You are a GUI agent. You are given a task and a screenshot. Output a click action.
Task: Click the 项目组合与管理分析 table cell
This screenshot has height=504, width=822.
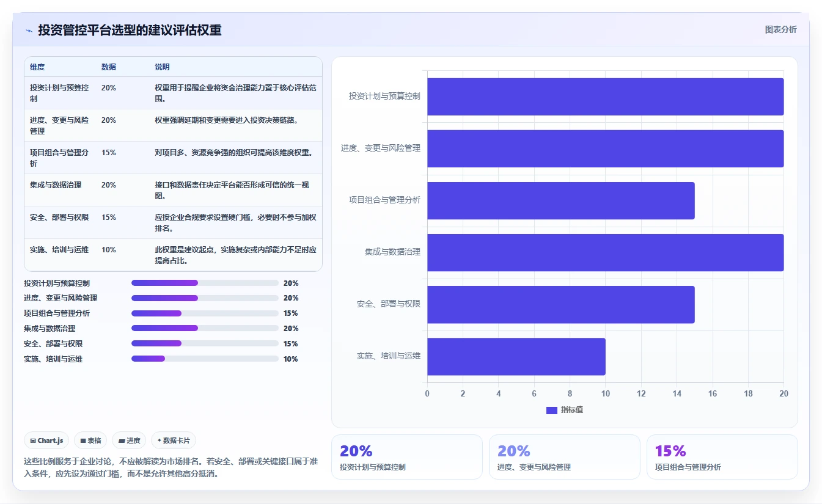pyautogui.click(x=59, y=158)
